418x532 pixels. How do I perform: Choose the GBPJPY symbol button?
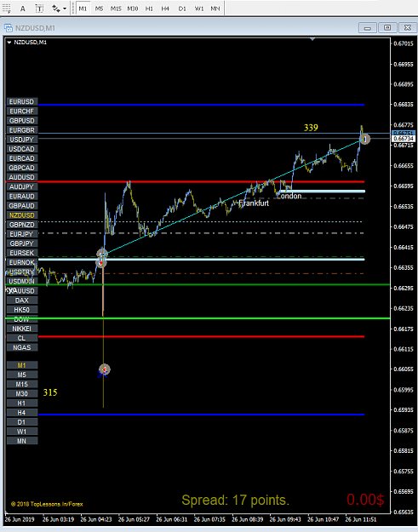pyautogui.click(x=22, y=243)
